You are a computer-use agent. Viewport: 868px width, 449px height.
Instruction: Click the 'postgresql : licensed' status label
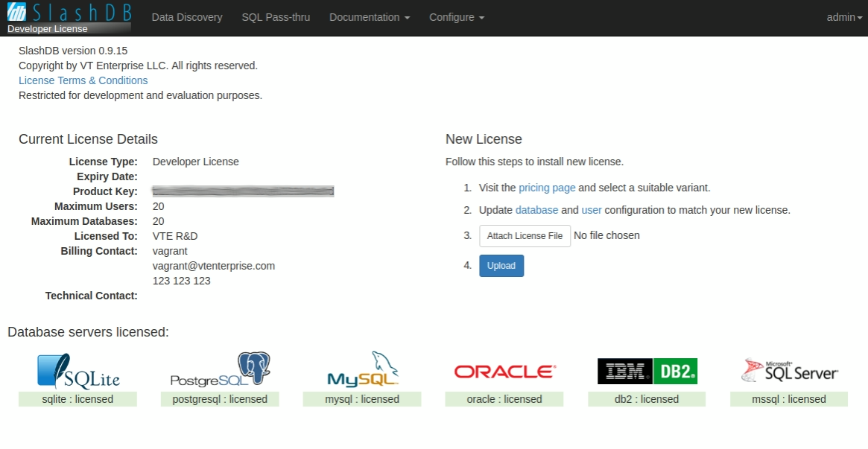coord(220,399)
